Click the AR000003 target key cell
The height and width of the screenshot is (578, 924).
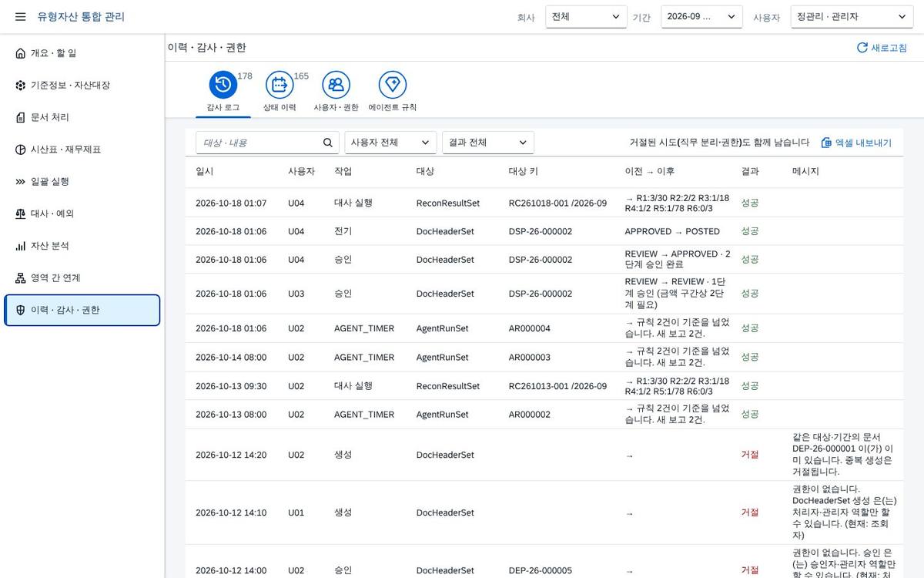530,358
